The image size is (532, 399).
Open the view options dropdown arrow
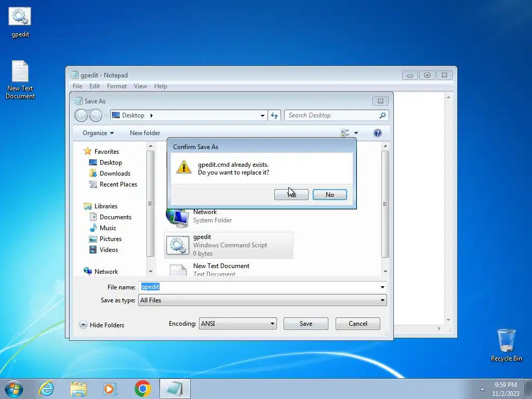point(356,133)
